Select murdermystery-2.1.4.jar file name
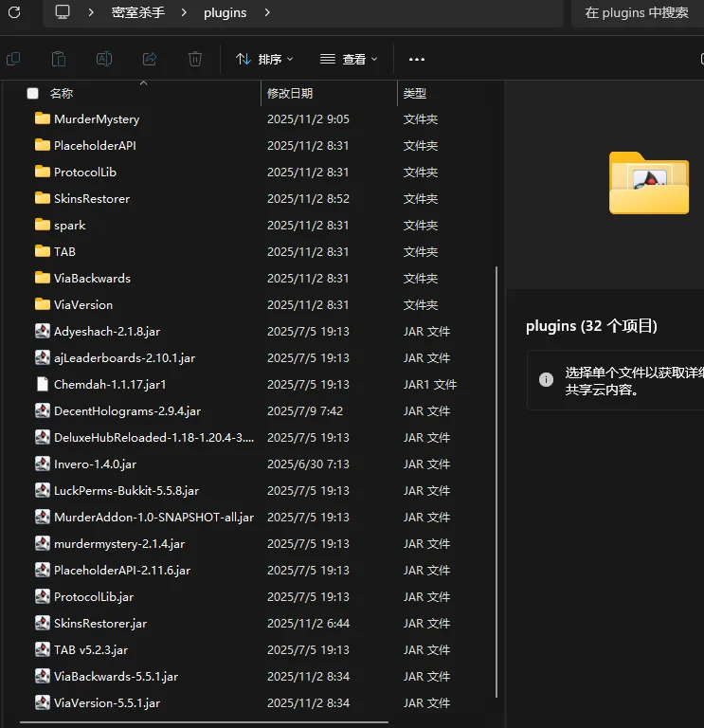The height and width of the screenshot is (728, 704). [119, 544]
